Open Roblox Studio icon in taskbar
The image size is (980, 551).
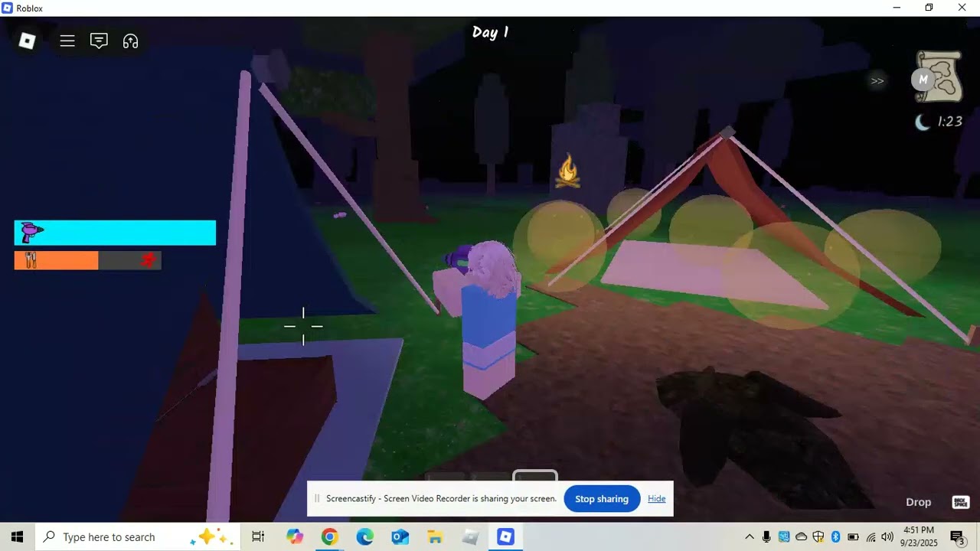pyautogui.click(x=470, y=536)
